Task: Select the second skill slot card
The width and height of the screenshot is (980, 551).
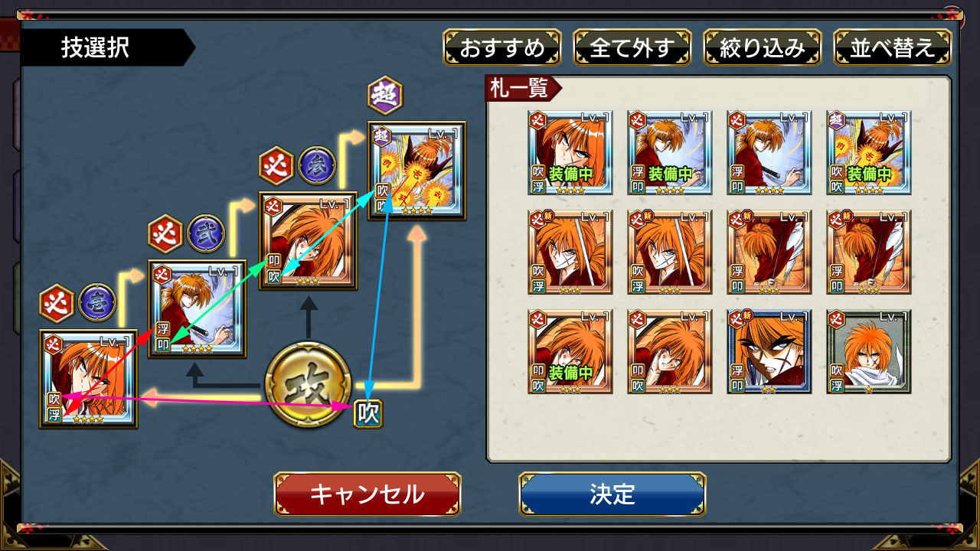Action: tap(198, 309)
